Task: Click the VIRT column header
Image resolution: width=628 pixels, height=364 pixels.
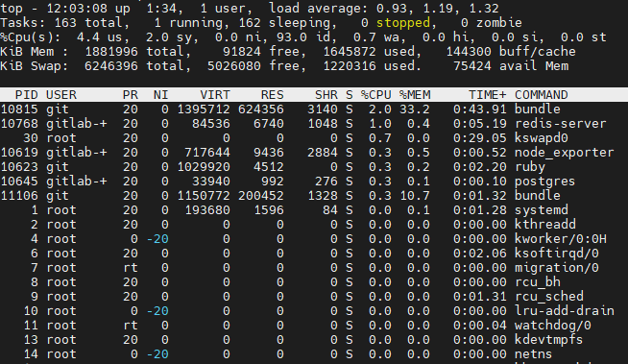Action: click(x=215, y=95)
